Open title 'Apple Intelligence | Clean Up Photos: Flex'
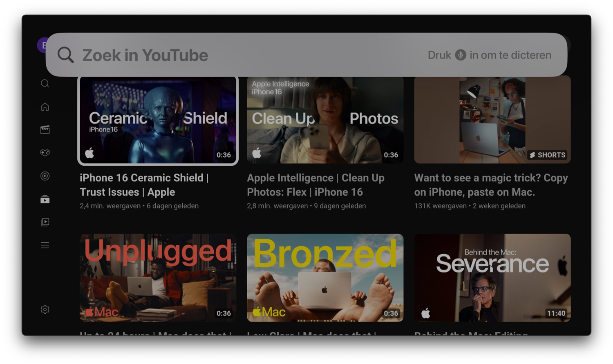Image resolution: width=613 pixels, height=364 pixels. 315,185
